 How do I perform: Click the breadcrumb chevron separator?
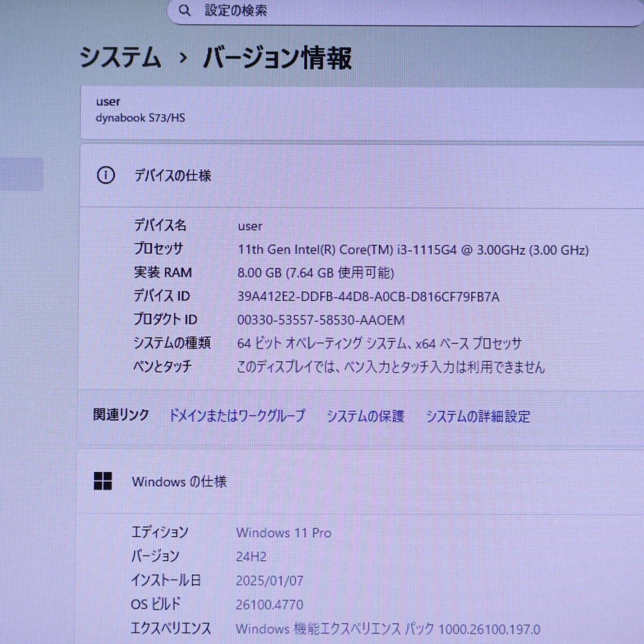(184, 58)
